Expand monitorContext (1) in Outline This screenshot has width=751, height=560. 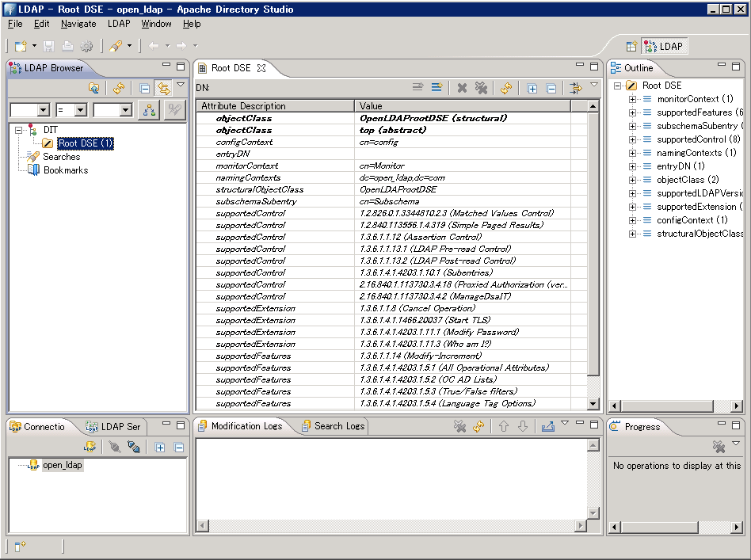(632, 99)
